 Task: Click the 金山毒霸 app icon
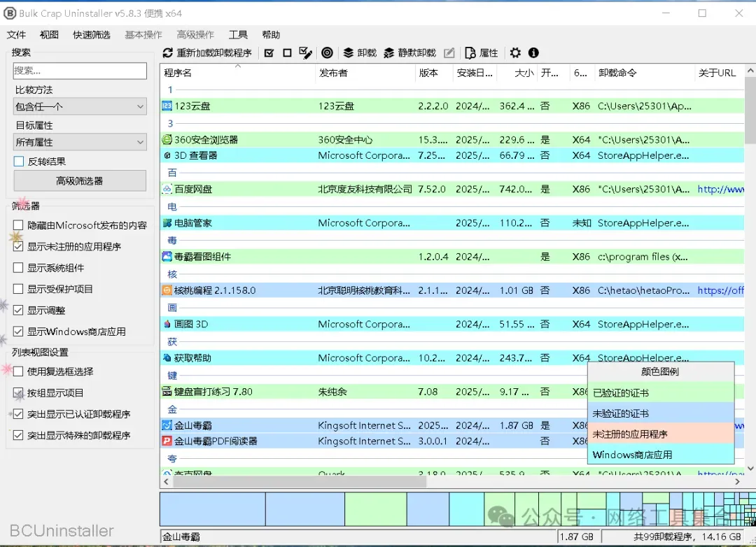[x=167, y=425]
